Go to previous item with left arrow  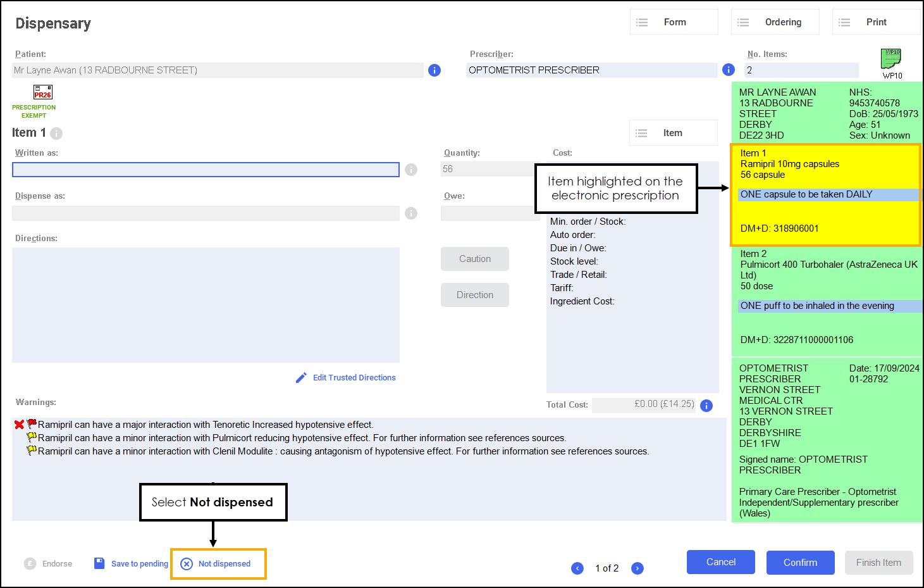(x=577, y=568)
